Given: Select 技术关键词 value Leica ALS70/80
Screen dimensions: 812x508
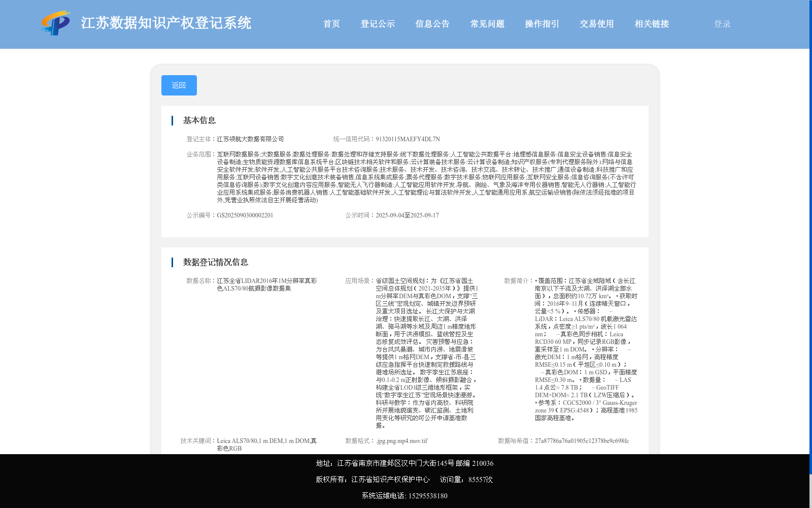Looking at the screenshot, I should [267, 444].
